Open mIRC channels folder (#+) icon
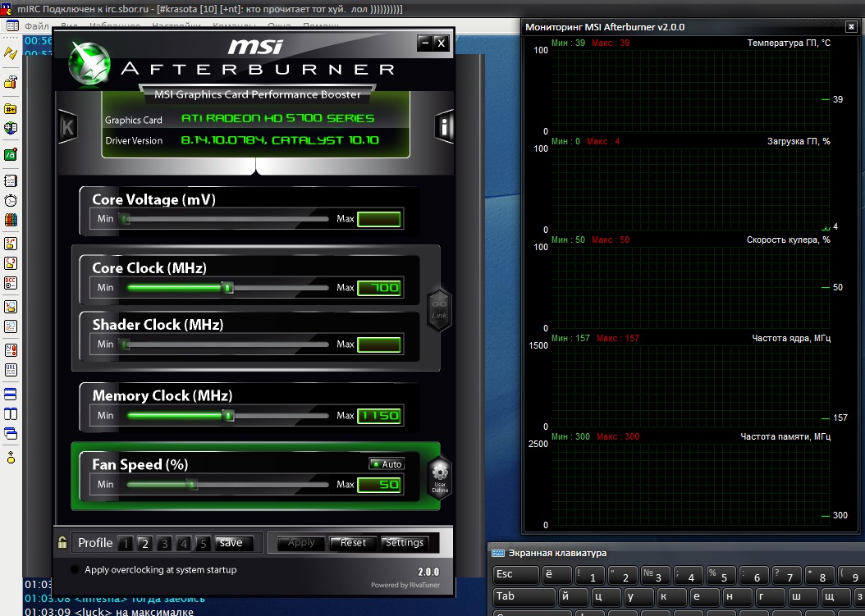The height and width of the screenshot is (616, 865). 11,108
